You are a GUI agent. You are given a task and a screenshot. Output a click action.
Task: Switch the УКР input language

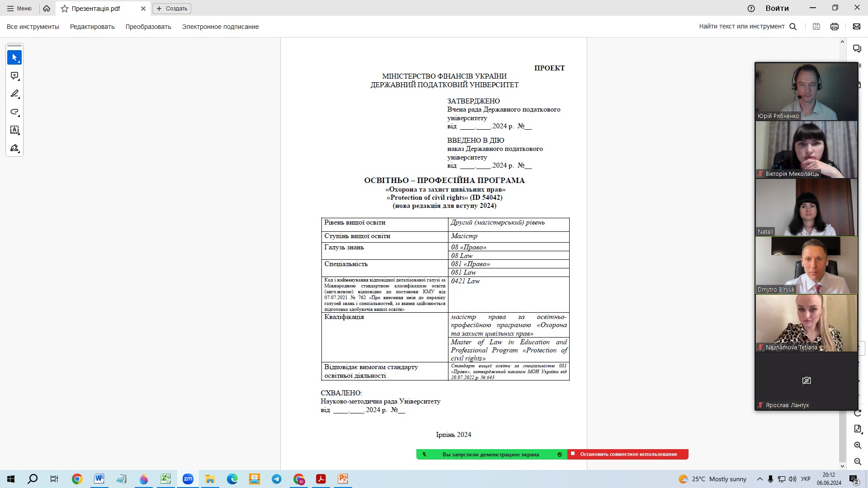point(806,479)
